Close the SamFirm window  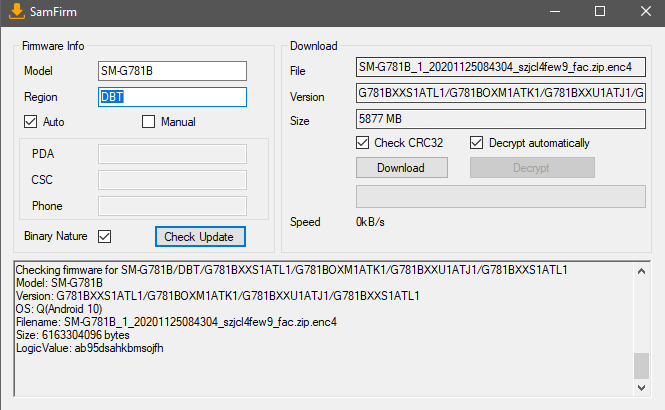(x=643, y=11)
